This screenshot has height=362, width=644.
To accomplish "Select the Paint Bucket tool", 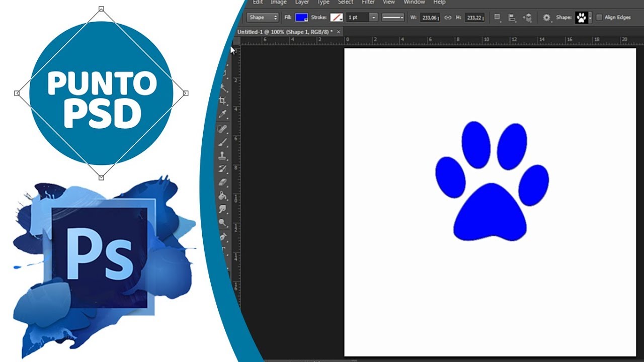I will pyautogui.click(x=223, y=196).
